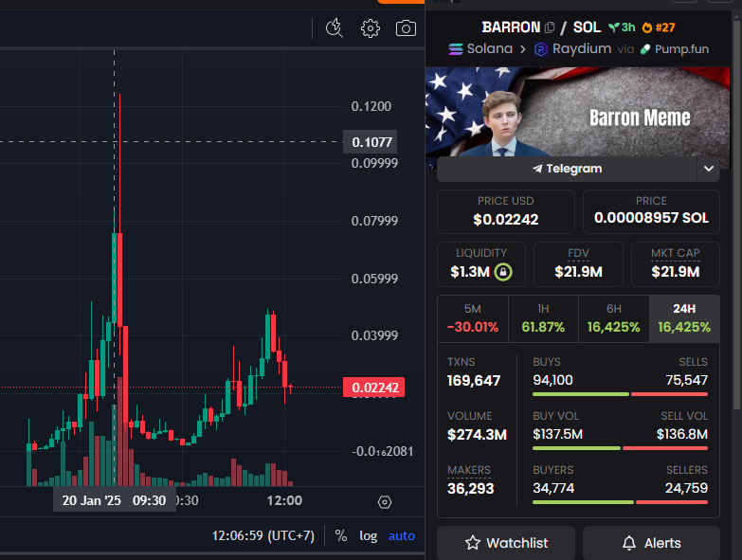Open the chart replay/indicator clock icon

335,28
